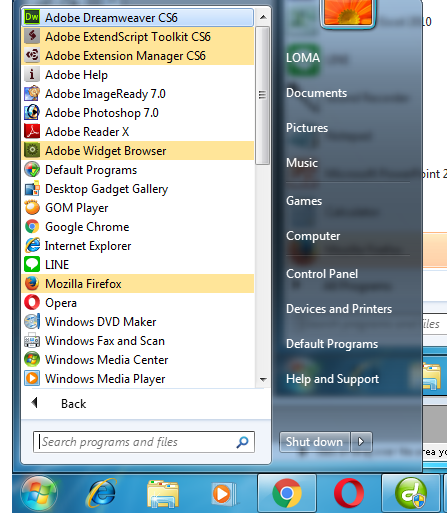
Task: Click the Back arrow triangle
Action: click(34, 403)
